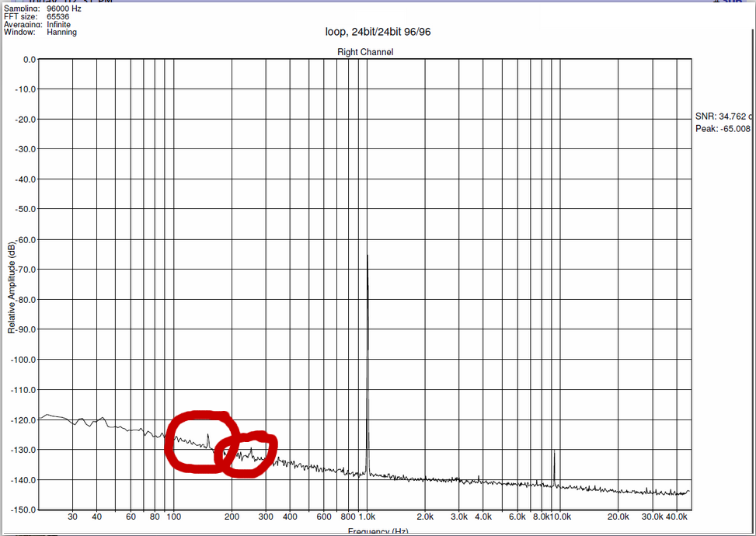The width and height of the screenshot is (756, 536).
Task: Click the "Window:" label
Action: pyautogui.click(x=19, y=32)
